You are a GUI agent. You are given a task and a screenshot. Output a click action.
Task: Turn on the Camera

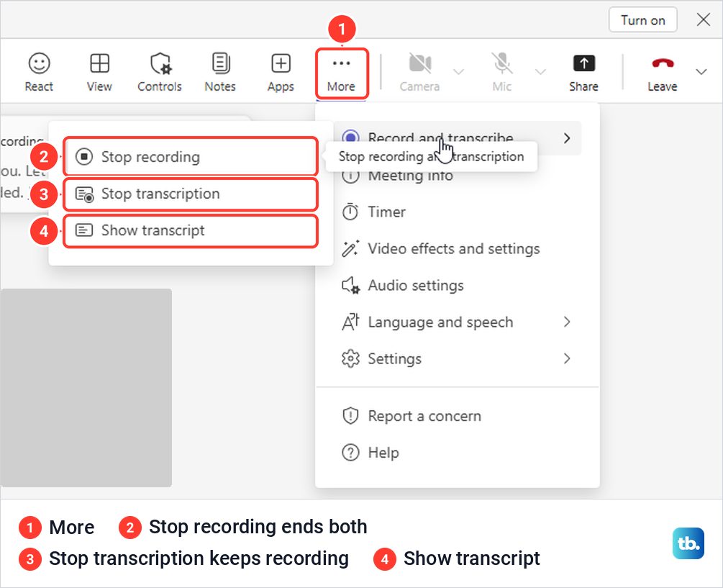(x=420, y=73)
